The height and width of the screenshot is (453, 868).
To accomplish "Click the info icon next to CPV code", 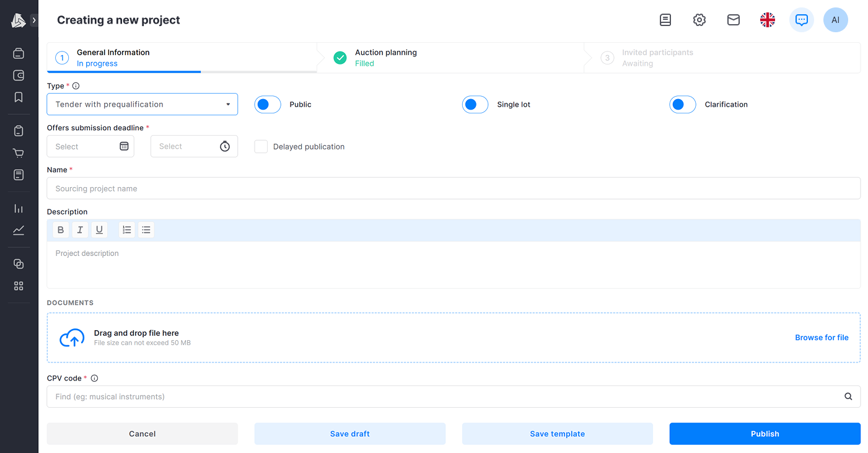I will click(94, 378).
